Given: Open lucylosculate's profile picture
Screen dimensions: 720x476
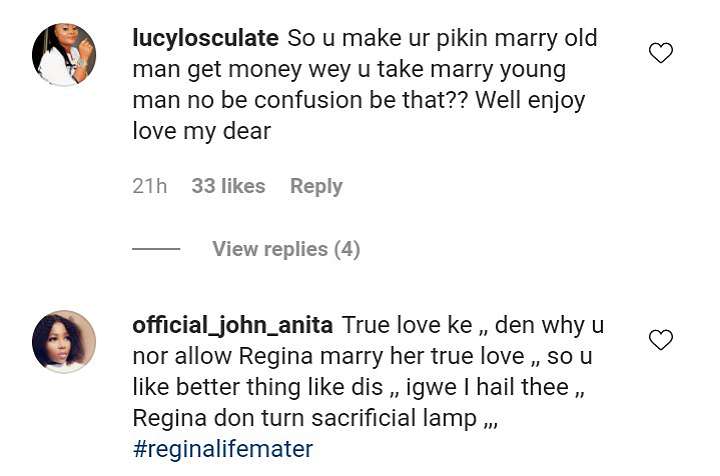Looking at the screenshot, I should [64, 54].
